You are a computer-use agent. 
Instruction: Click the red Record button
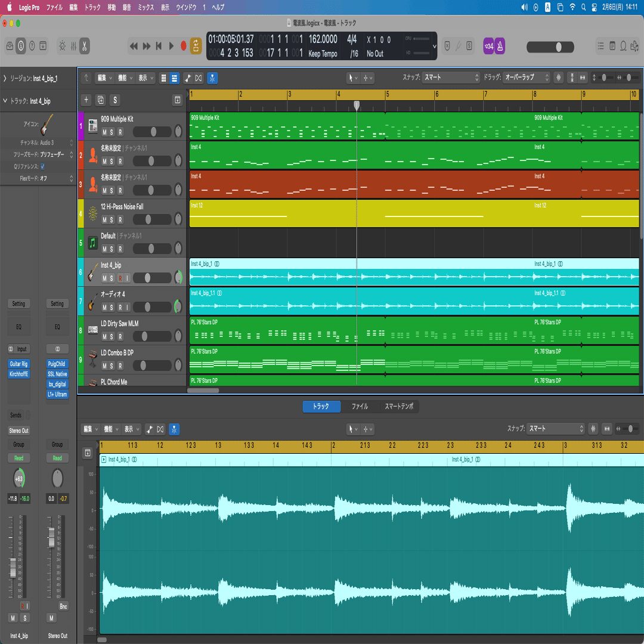tap(184, 46)
